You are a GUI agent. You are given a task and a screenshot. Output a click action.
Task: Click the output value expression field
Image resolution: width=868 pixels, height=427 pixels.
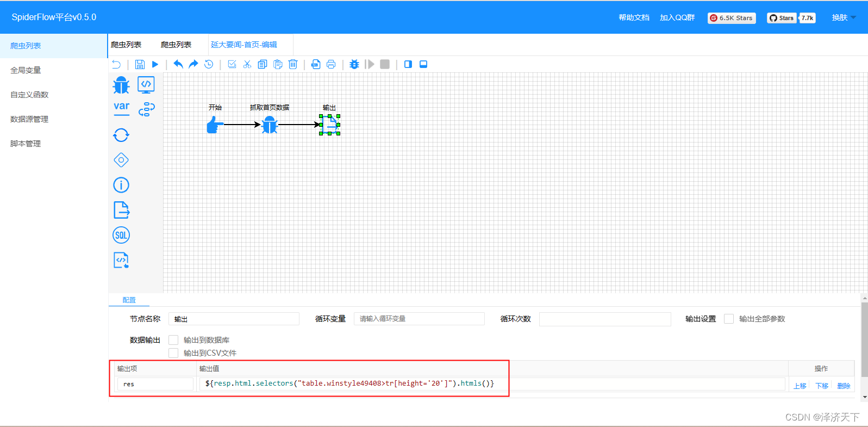coord(492,384)
